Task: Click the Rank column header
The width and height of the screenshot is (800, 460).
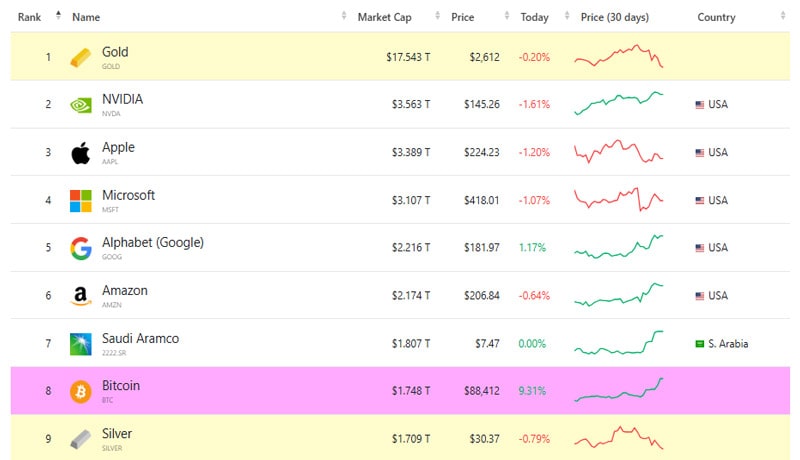Action: (29, 17)
